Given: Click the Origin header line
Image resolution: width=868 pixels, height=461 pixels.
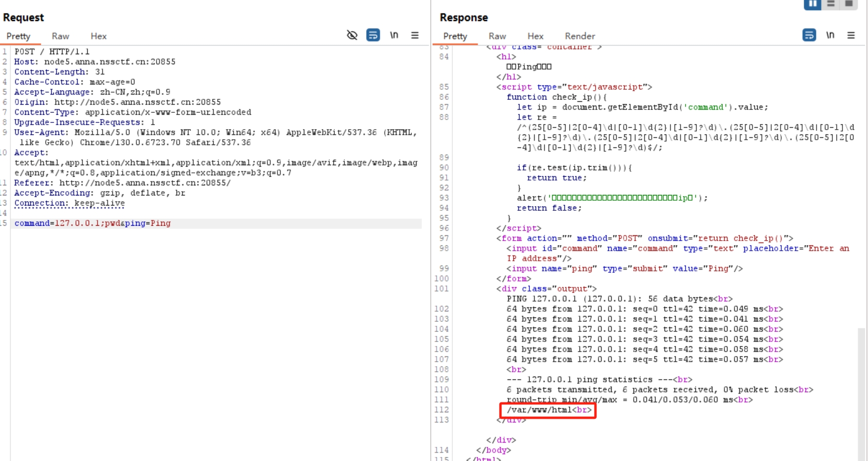Looking at the screenshot, I should pos(118,102).
